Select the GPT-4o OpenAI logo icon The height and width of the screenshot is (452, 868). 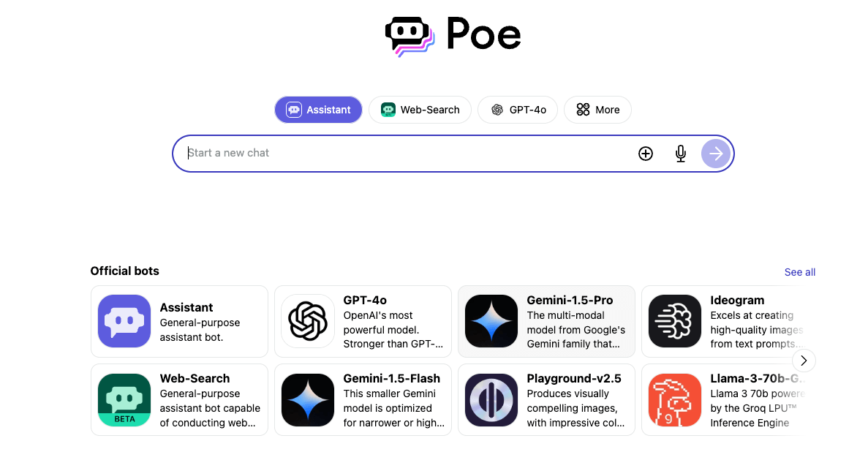(307, 321)
